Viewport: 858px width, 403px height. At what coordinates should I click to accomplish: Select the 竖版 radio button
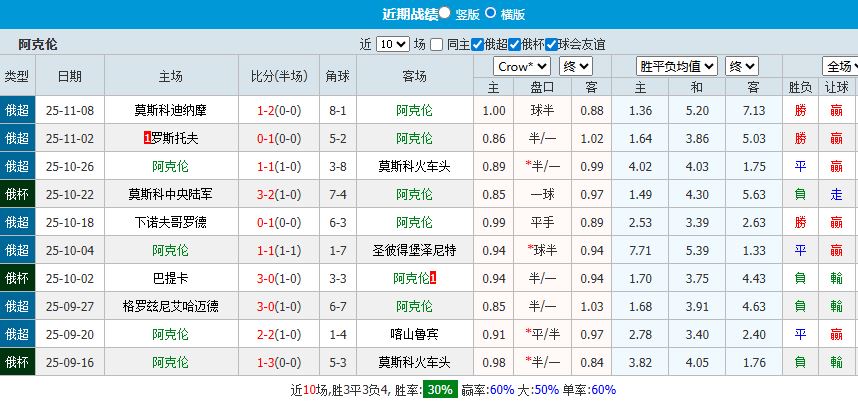[444, 13]
